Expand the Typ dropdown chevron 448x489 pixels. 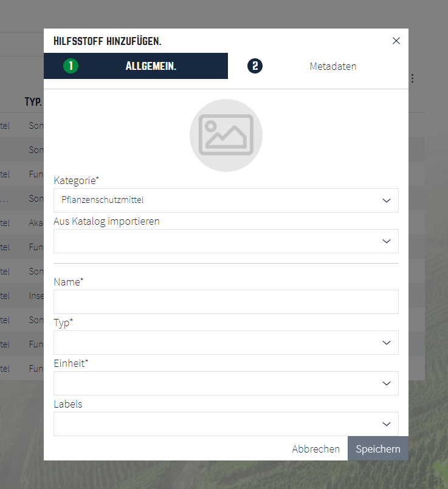pyautogui.click(x=387, y=343)
